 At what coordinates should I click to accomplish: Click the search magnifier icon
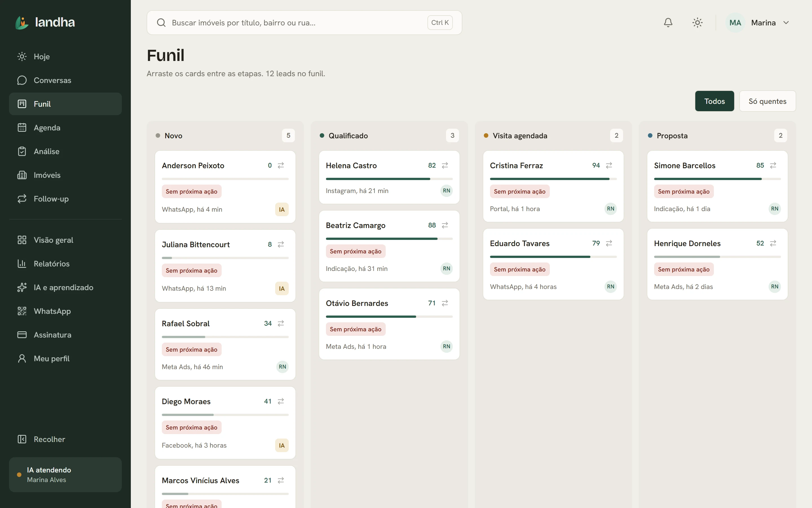tap(161, 23)
